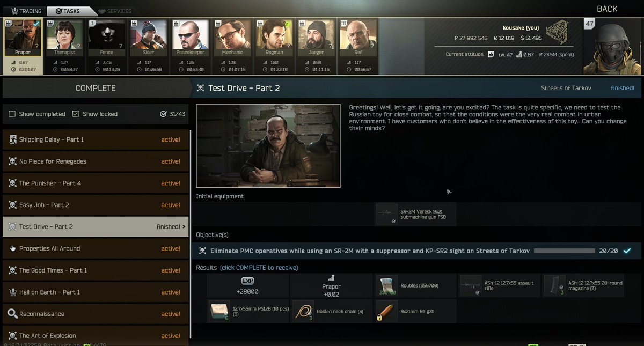The height and width of the screenshot is (346, 644).
Task: Click the COMPLETE button
Action: click(96, 88)
